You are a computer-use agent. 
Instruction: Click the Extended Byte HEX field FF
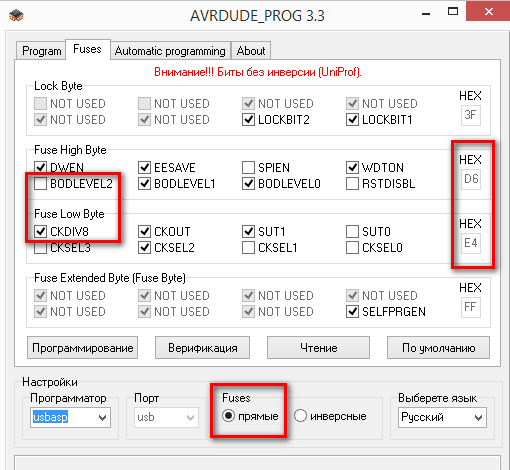pos(471,307)
